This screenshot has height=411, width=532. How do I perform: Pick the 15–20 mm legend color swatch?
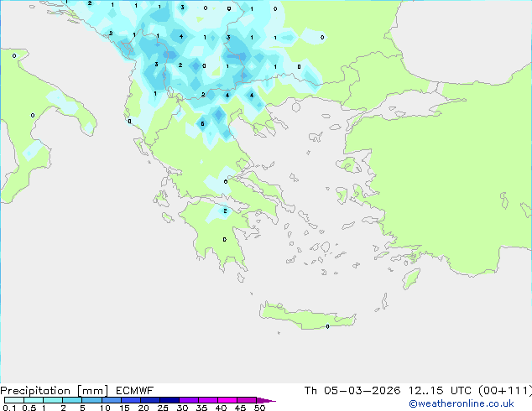pos(130,400)
